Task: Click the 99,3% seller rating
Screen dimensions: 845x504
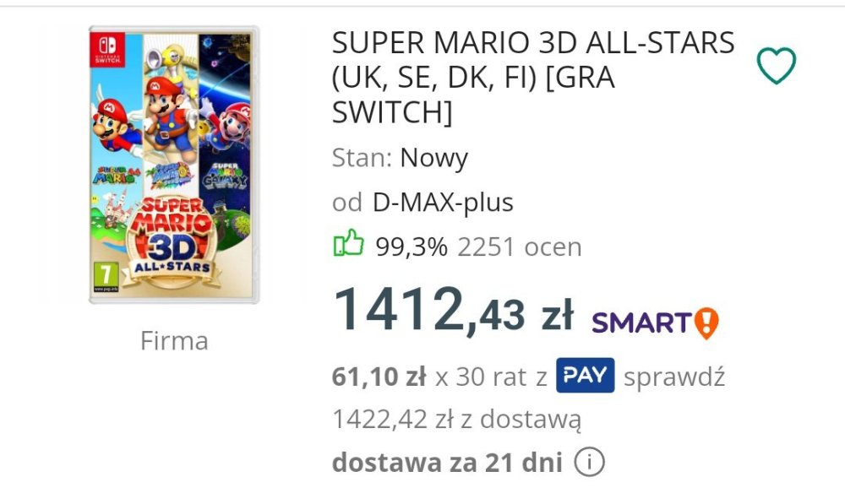Action: [x=412, y=247]
